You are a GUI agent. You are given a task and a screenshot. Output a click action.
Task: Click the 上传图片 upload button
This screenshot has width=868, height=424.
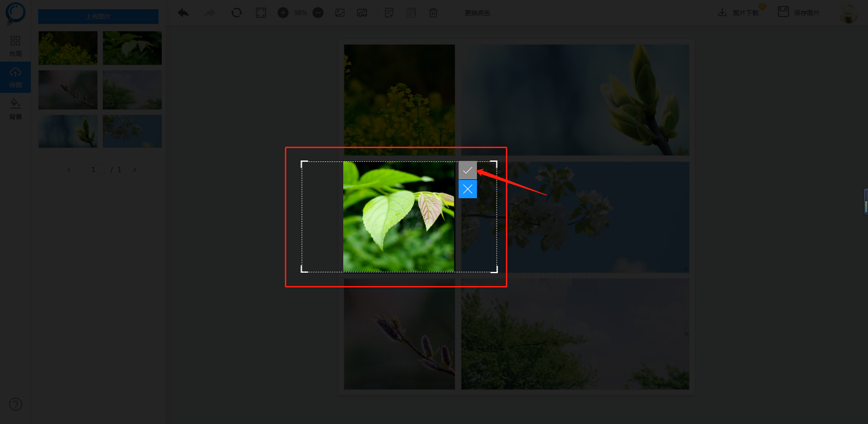[x=98, y=17]
